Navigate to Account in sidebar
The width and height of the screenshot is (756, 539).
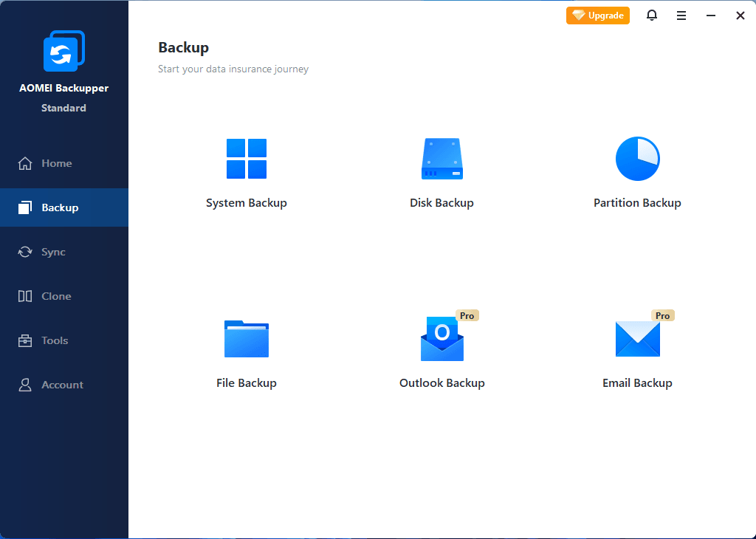[62, 385]
